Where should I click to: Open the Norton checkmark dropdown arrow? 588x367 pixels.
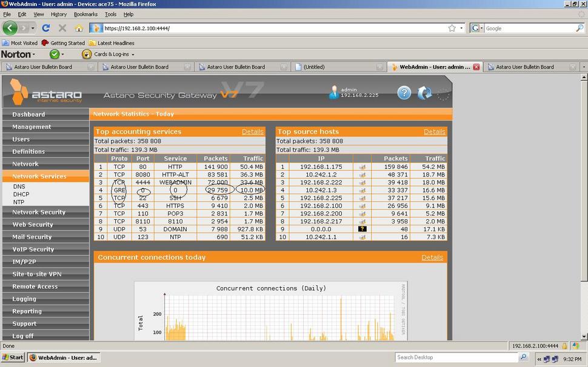tap(62, 55)
